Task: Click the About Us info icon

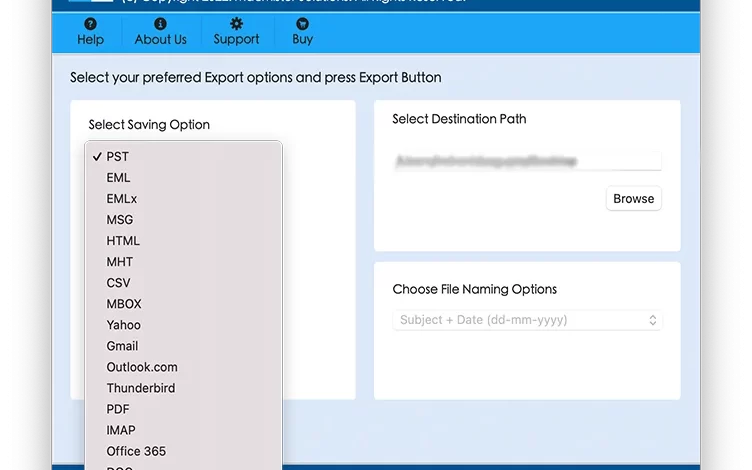Action: pyautogui.click(x=160, y=24)
